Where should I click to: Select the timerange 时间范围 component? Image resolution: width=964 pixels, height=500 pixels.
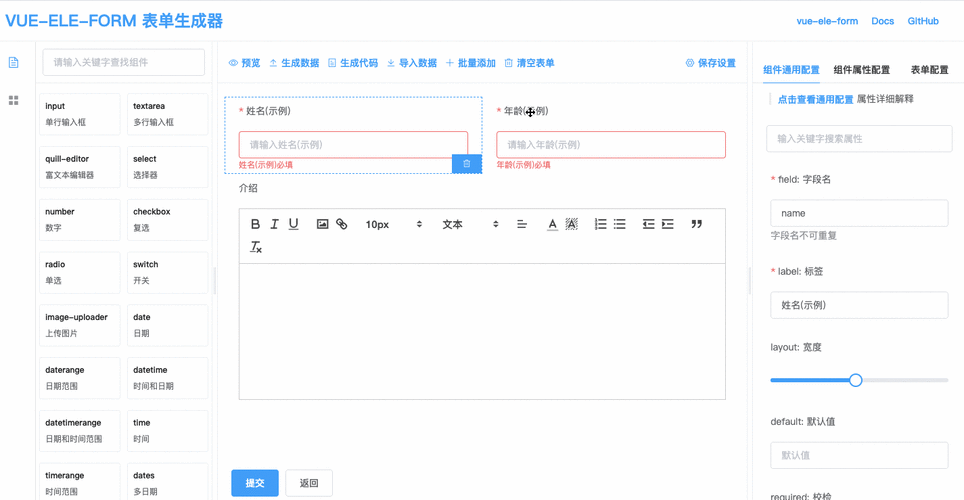coord(79,482)
